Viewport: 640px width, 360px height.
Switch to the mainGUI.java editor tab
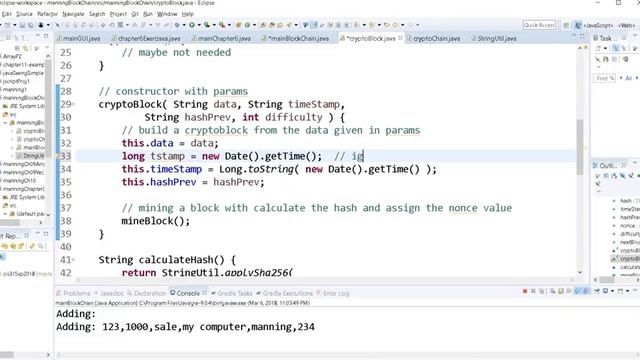tap(78, 38)
